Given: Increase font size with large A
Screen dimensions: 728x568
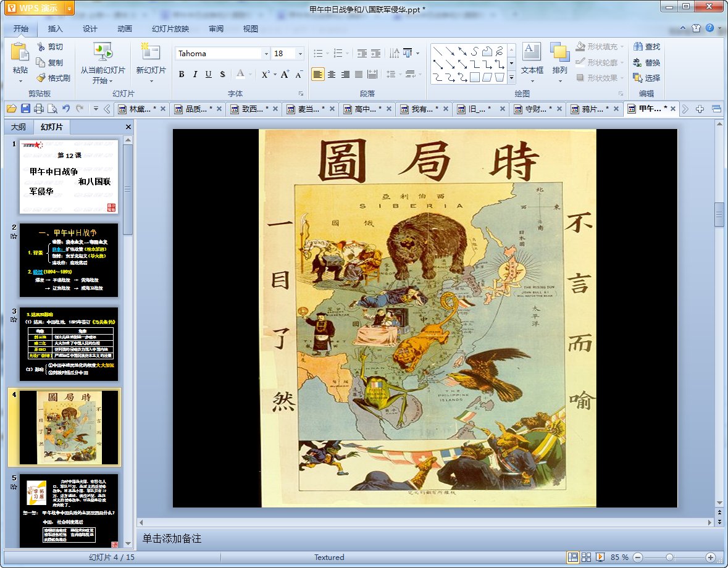Looking at the screenshot, I should click(285, 74).
